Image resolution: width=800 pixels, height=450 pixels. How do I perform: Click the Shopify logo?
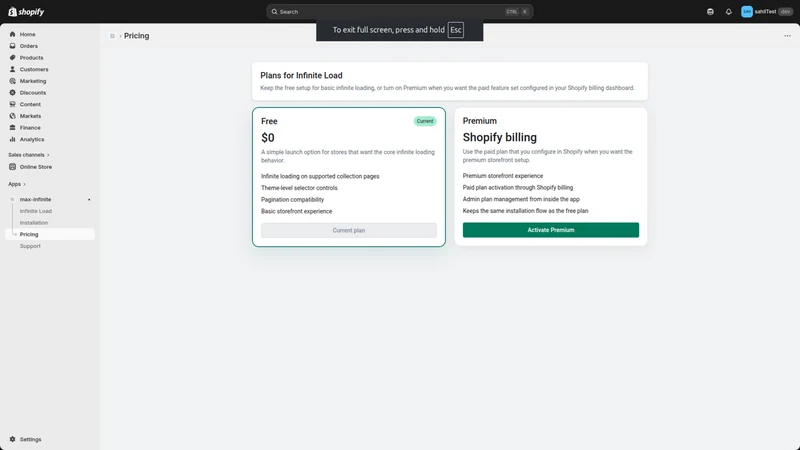(26, 12)
